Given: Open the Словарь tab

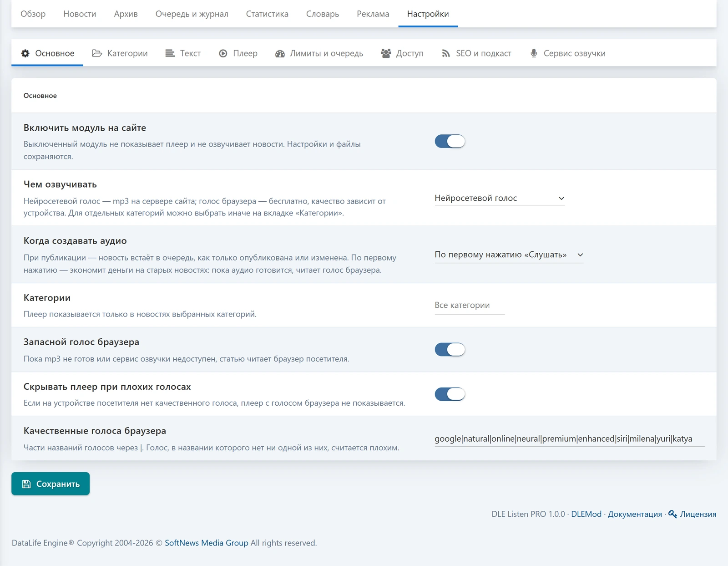Looking at the screenshot, I should tap(323, 14).
